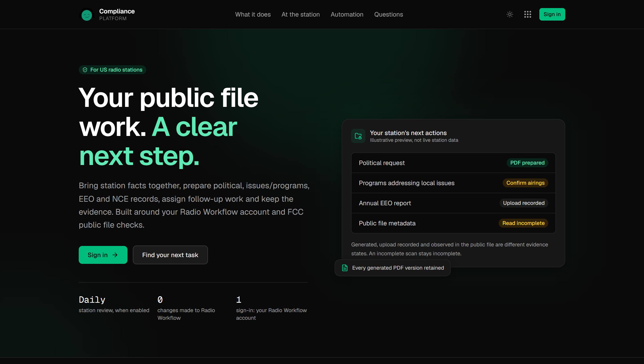This screenshot has width=644, height=364.
Task: Open the apps grid menu icon
Action: pyautogui.click(x=527, y=14)
